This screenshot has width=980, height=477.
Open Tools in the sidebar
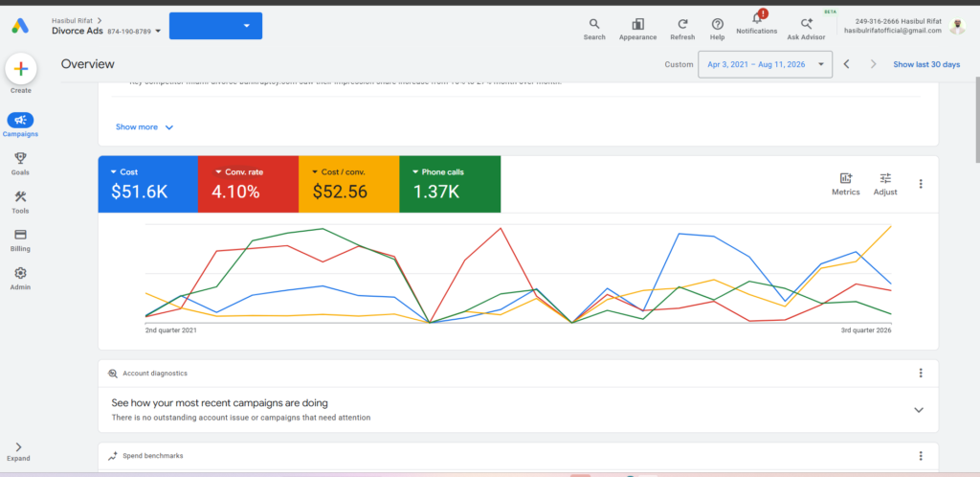pos(20,202)
